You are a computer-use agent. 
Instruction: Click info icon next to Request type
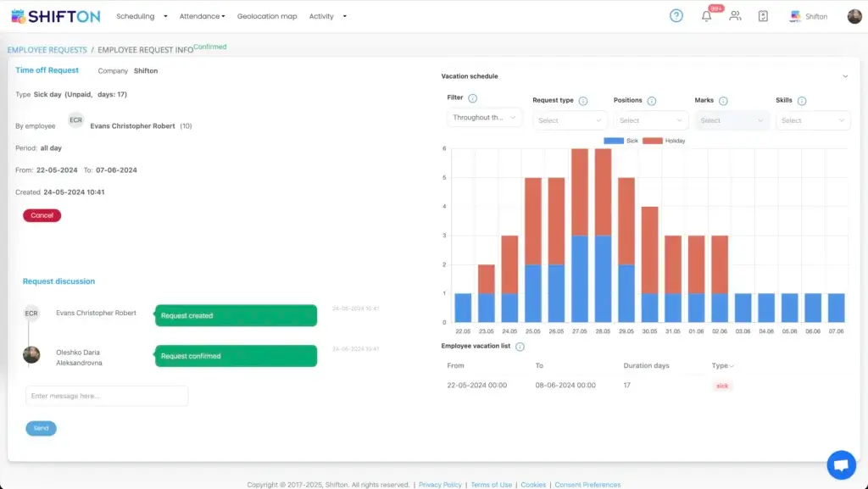pos(583,101)
